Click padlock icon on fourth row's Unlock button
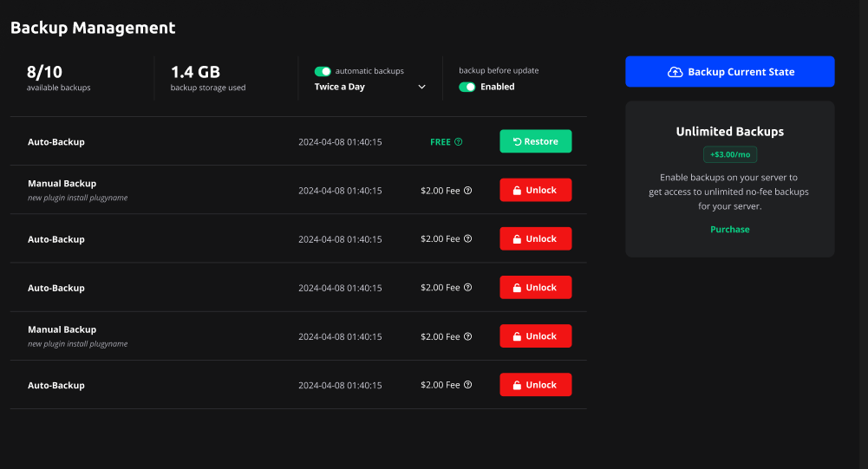The height and width of the screenshot is (469, 868). pyautogui.click(x=517, y=288)
